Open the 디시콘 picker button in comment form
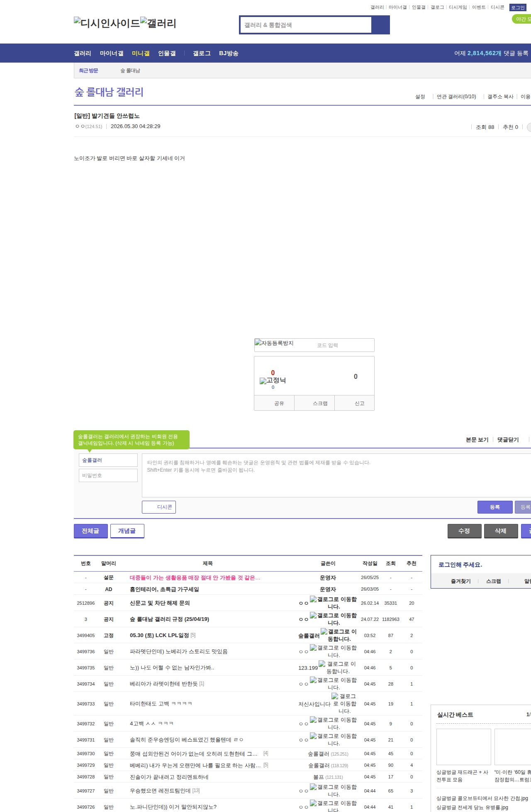The image size is (531, 812). tap(159, 507)
